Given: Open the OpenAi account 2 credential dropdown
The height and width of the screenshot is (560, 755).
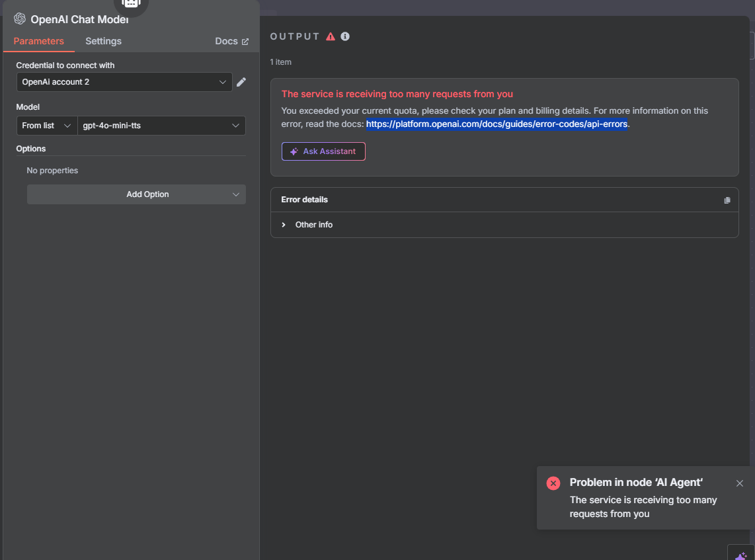Looking at the screenshot, I should pos(124,82).
